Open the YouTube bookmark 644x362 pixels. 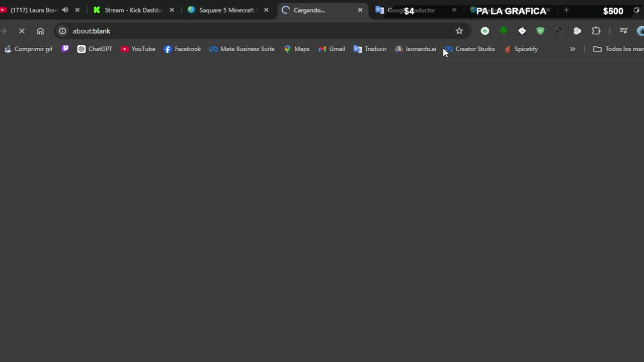point(138,49)
